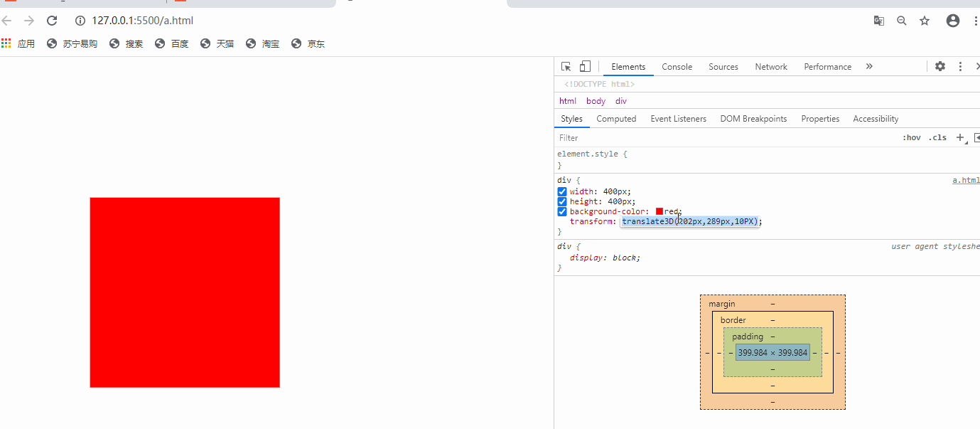Click the box model content size 399.984 × 399.984
Viewport: 980px width, 429px height.
pyautogui.click(x=772, y=352)
